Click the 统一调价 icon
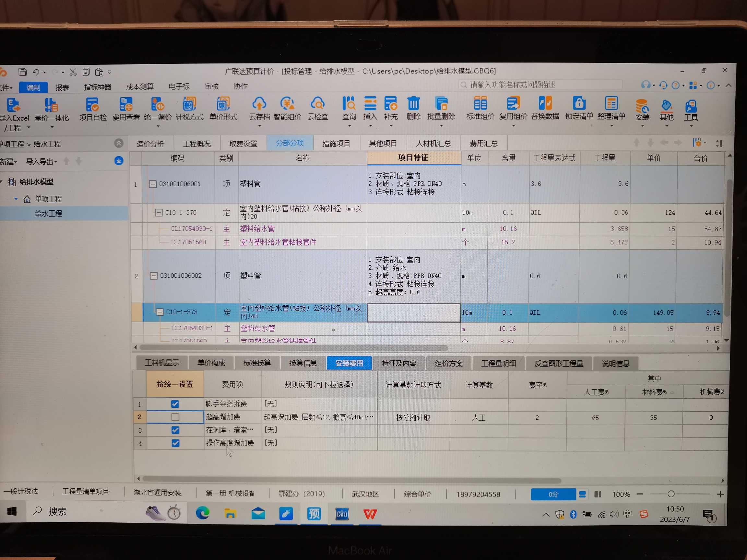This screenshot has height=560, width=747. (157, 104)
